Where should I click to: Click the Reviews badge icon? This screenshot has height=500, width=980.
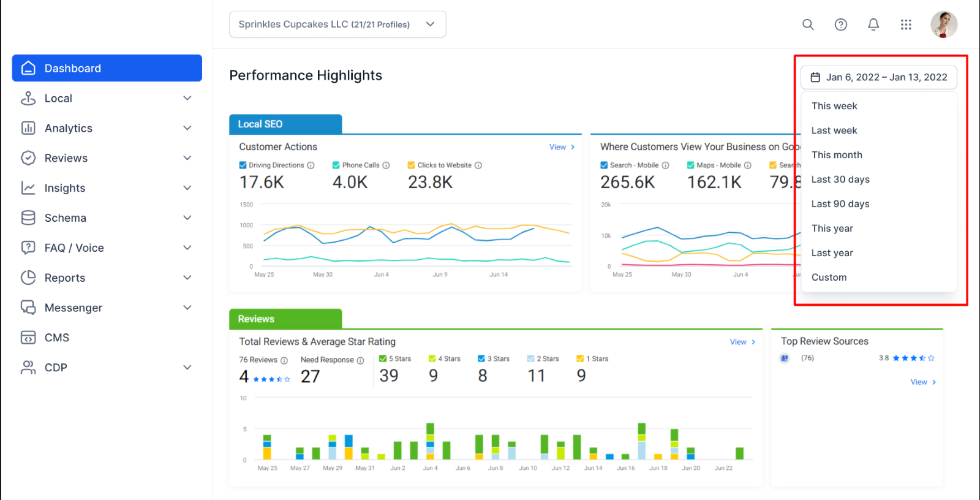pyautogui.click(x=28, y=158)
